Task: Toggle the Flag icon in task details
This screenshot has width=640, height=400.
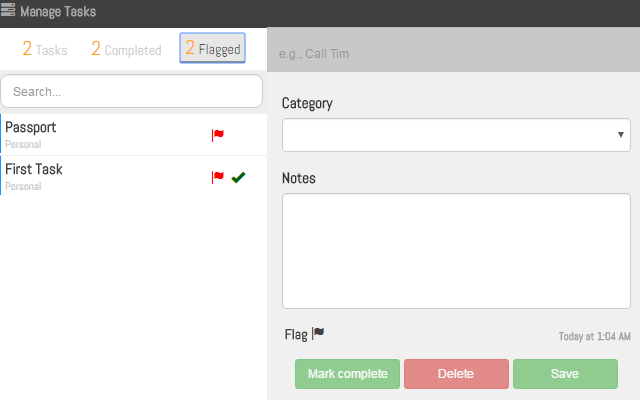Action: 318,333
